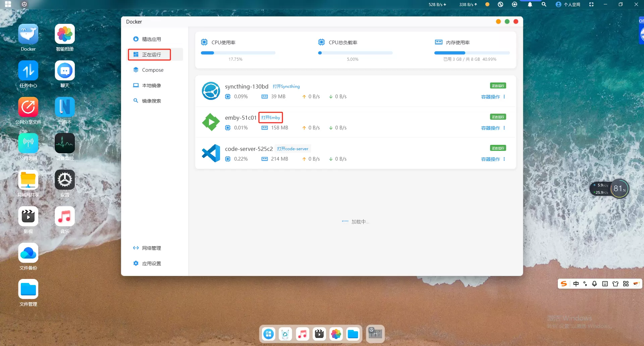644x346 pixels.
Task: Click the notification bell in top bar
Action: [x=530, y=4]
